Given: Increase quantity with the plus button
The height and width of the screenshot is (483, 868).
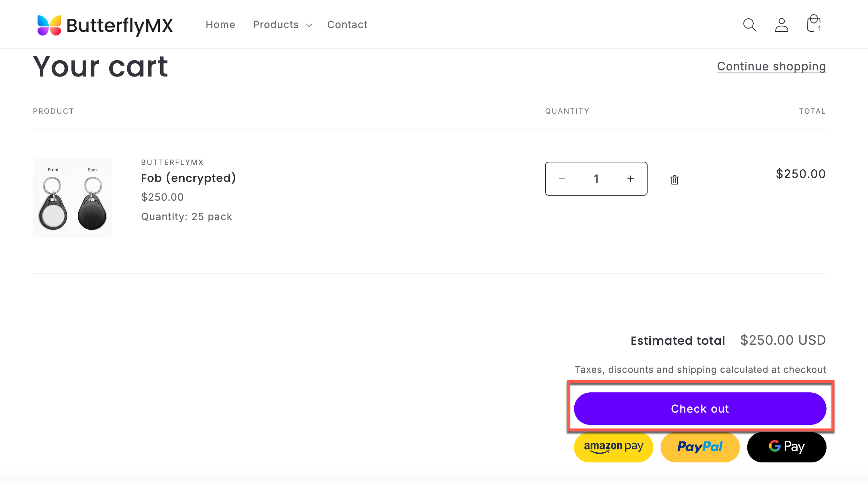Looking at the screenshot, I should coord(630,179).
